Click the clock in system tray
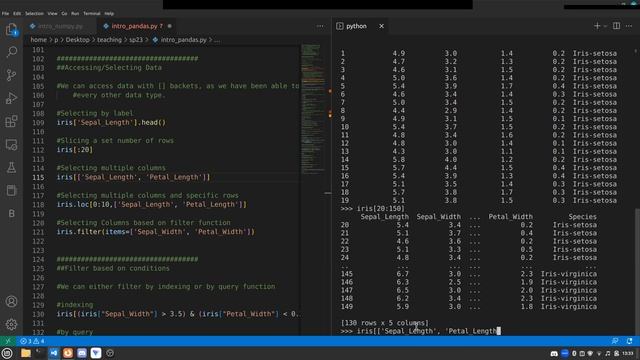 (628, 353)
